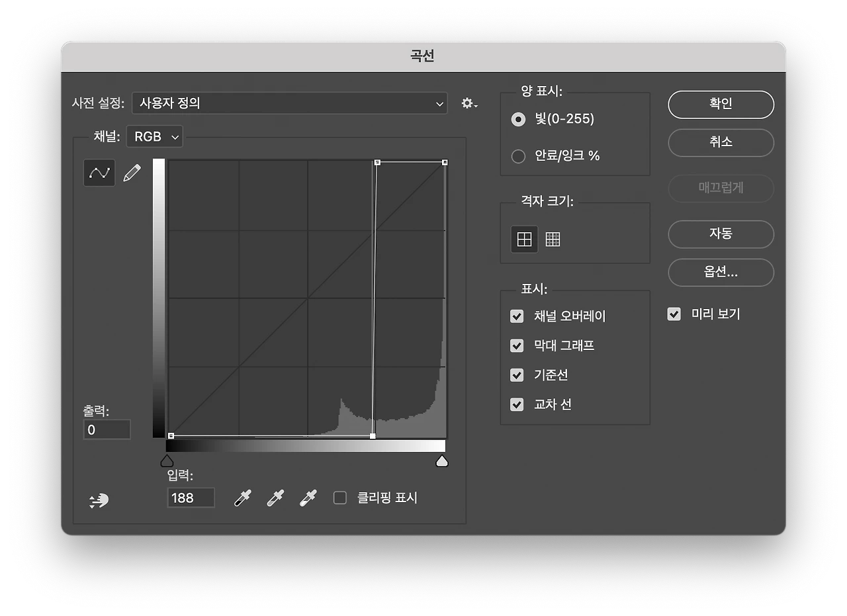847x616 pixels.
Task: Choose the simple 4x4 grid size icon
Action: 524,239
